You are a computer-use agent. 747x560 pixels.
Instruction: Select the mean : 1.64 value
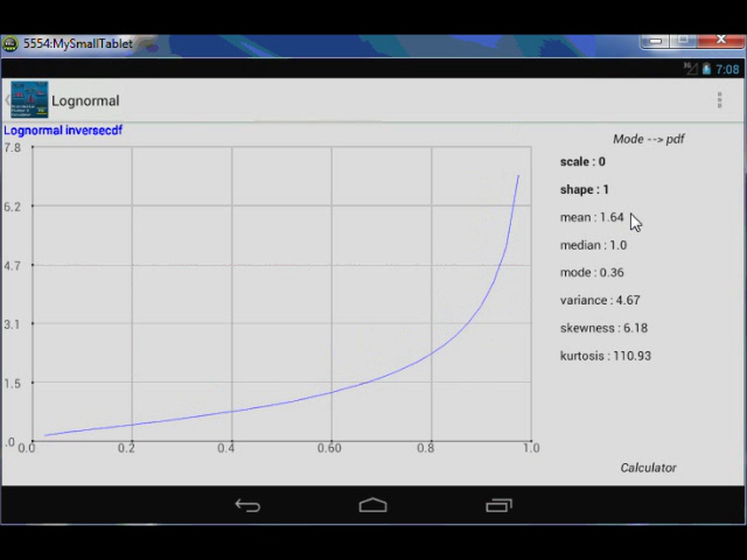coord(591,217)
